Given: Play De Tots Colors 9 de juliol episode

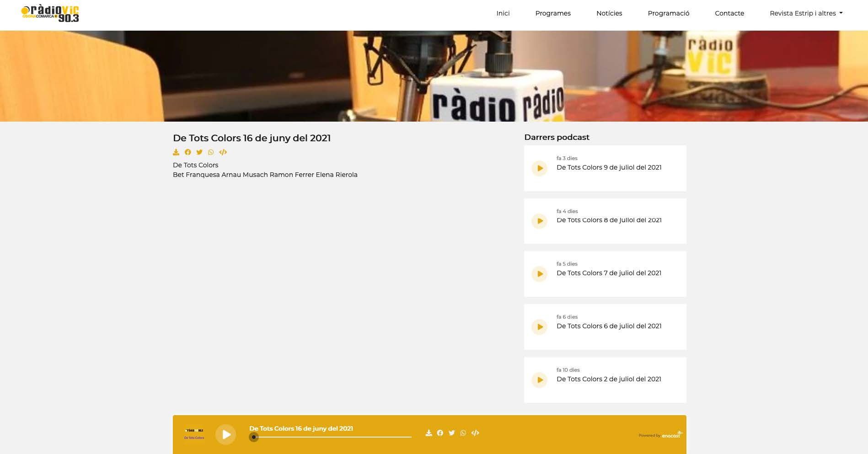Looking at the screenshot, I should point(540,168).
